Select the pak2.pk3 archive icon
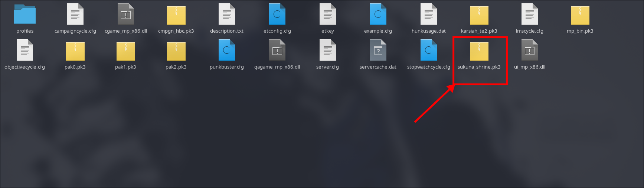The image size is (644, 188). pyautogui.click(x=176, y=52)
